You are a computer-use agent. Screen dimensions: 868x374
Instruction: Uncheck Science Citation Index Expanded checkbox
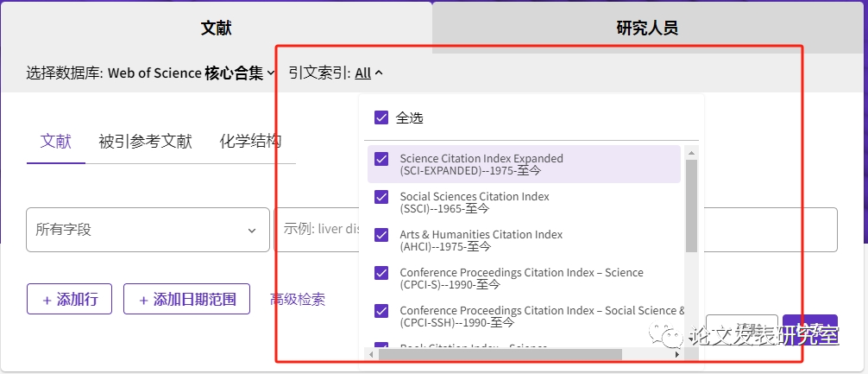pyautogui.click(x=381, y=159)
